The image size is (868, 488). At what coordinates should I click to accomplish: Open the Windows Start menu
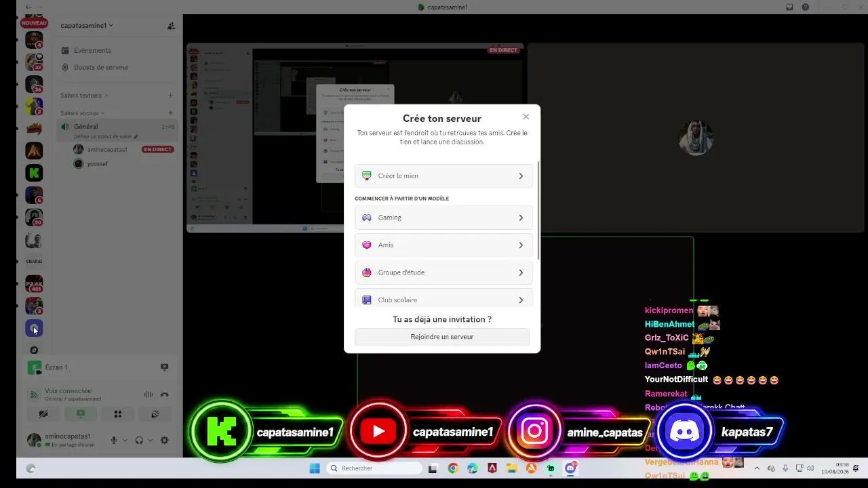(315, 468)
